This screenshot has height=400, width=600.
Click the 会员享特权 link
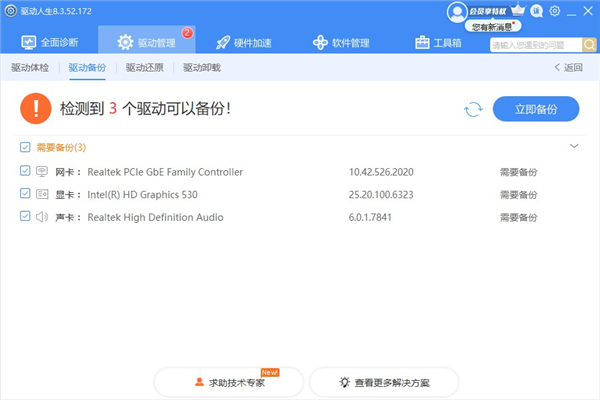click(x=488, y=11)
